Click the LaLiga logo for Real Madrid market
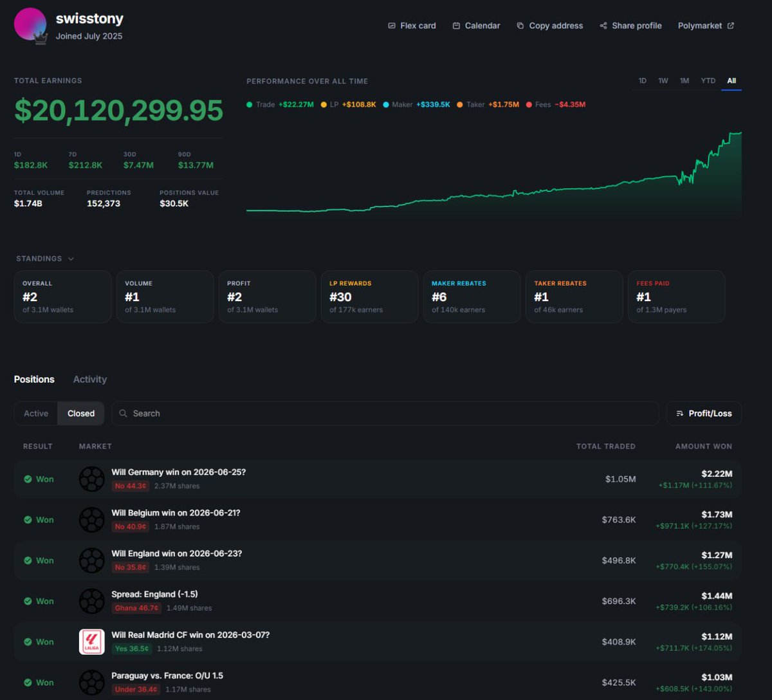The height and width of the screenshot is (700, 772). coord(92,642)
